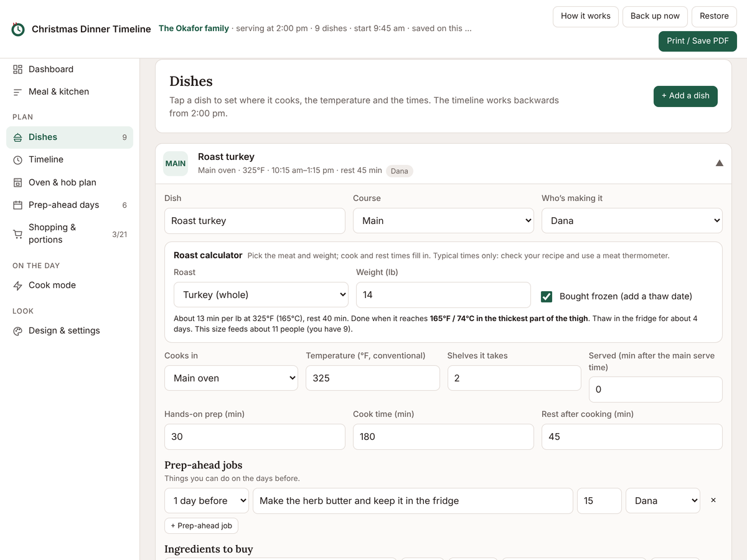Open Shopping & portions cart icon

point(17,234)
